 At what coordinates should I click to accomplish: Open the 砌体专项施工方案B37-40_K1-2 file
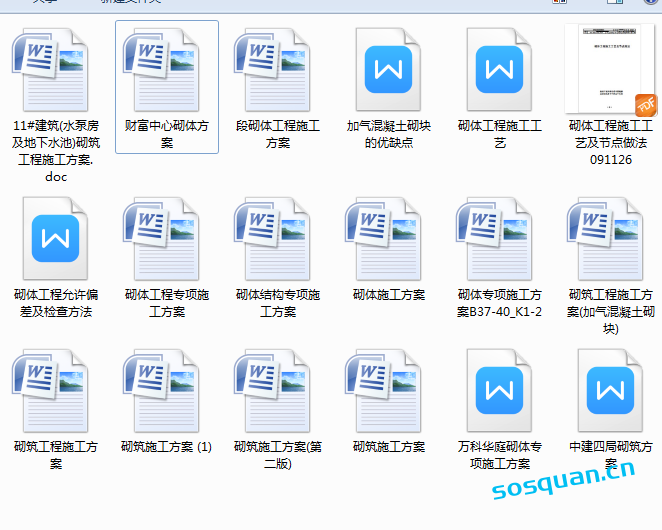pyautogui.click(x=499, y=239)
